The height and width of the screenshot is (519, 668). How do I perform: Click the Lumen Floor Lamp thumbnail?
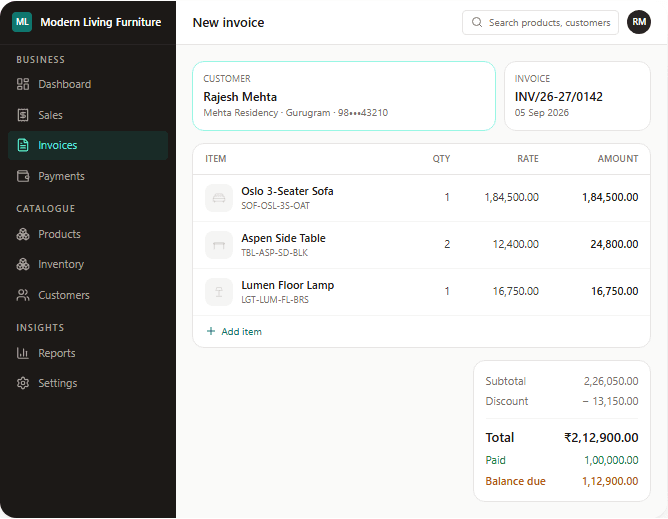pyautogui.click(x=219, y=292)
